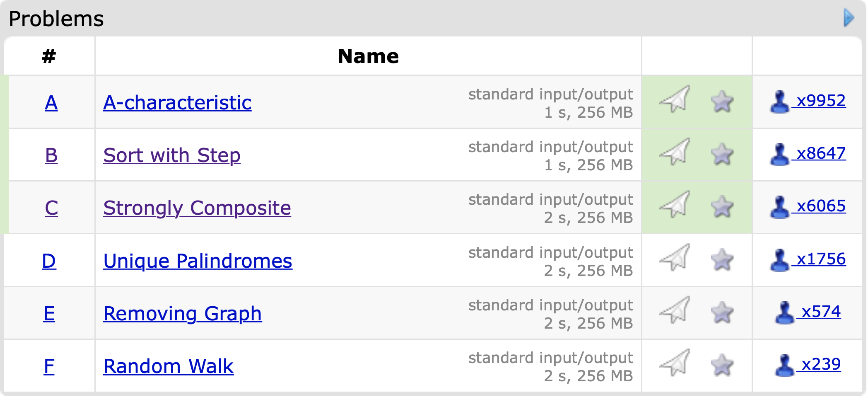868x397 pixels.
Task: Click submit plane icon for Random Walk
Action: click(675, 363)
